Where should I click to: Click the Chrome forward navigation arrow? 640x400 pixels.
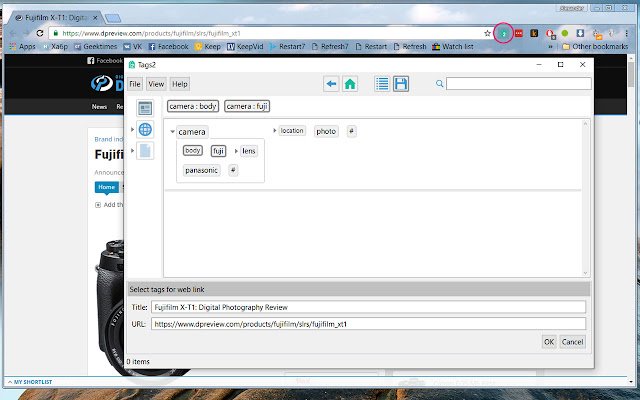[26, 33]
